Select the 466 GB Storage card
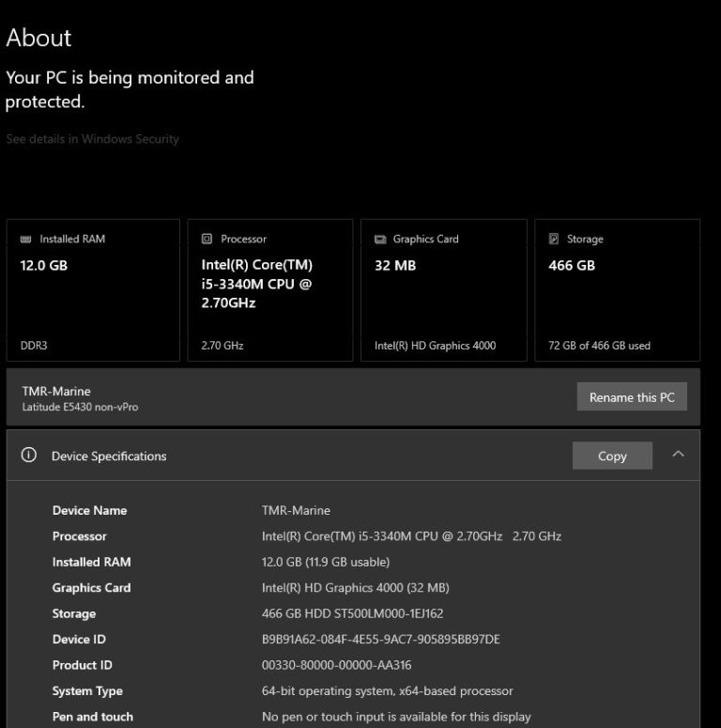721x728 pixels. [x=617, y=290]
